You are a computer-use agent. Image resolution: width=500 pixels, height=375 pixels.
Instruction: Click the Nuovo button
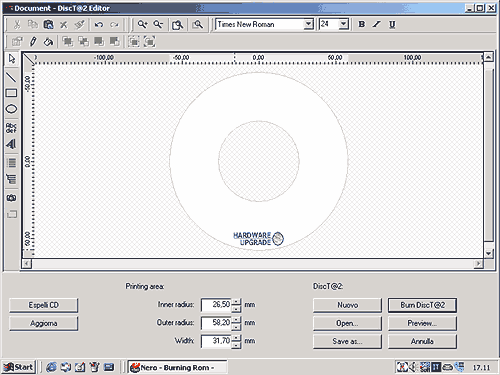point(347,305)
